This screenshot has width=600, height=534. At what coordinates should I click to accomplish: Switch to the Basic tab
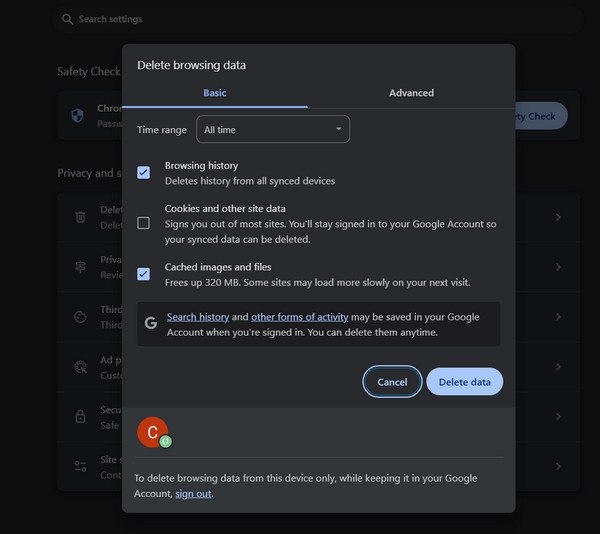[214, 93]
